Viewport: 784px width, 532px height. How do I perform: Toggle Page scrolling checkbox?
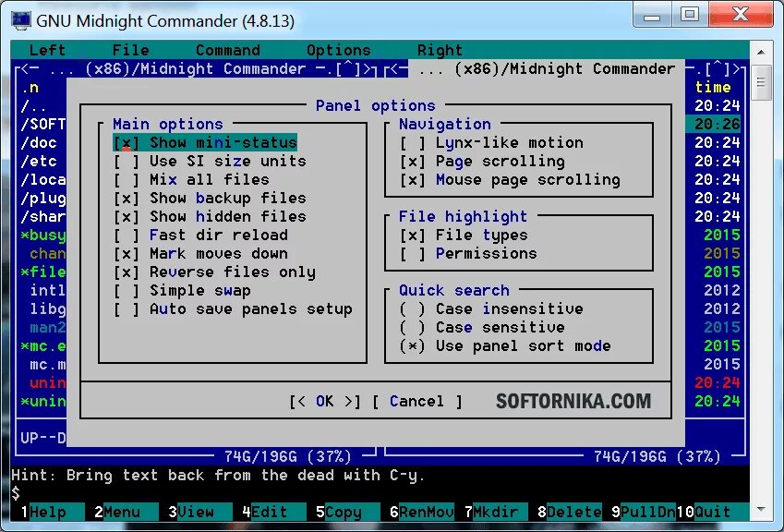point(483,161)
